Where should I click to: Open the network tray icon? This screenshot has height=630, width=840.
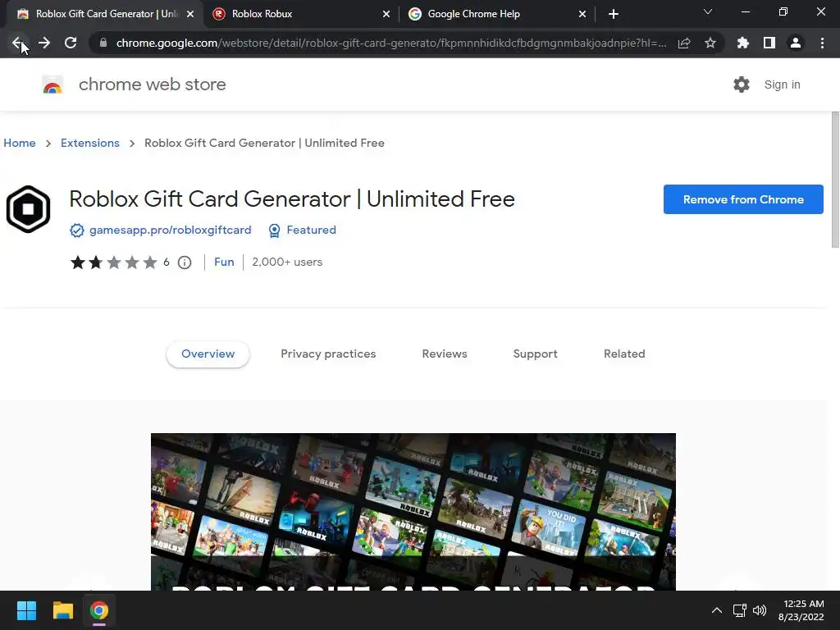tap(740, 610)
